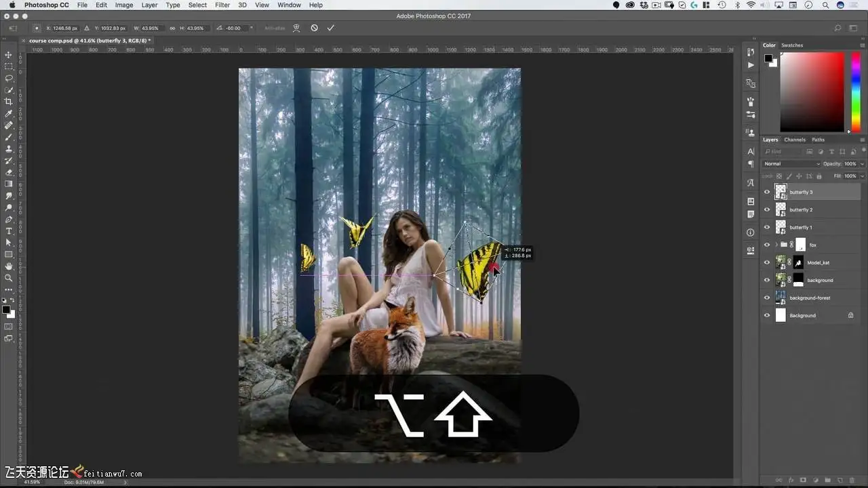Click the foreground color swatch in toolbar
The image size is (868, 488).
(x=6, y=310)
